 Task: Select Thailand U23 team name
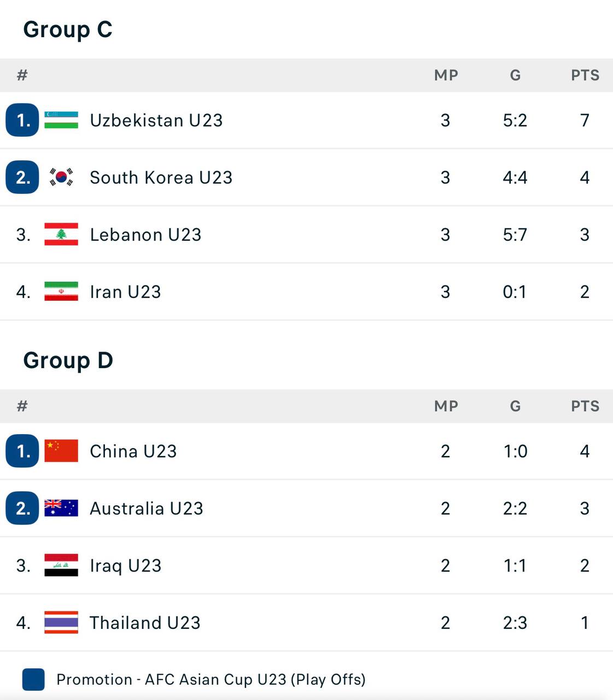pyautogui.click(x=145, y=623)
